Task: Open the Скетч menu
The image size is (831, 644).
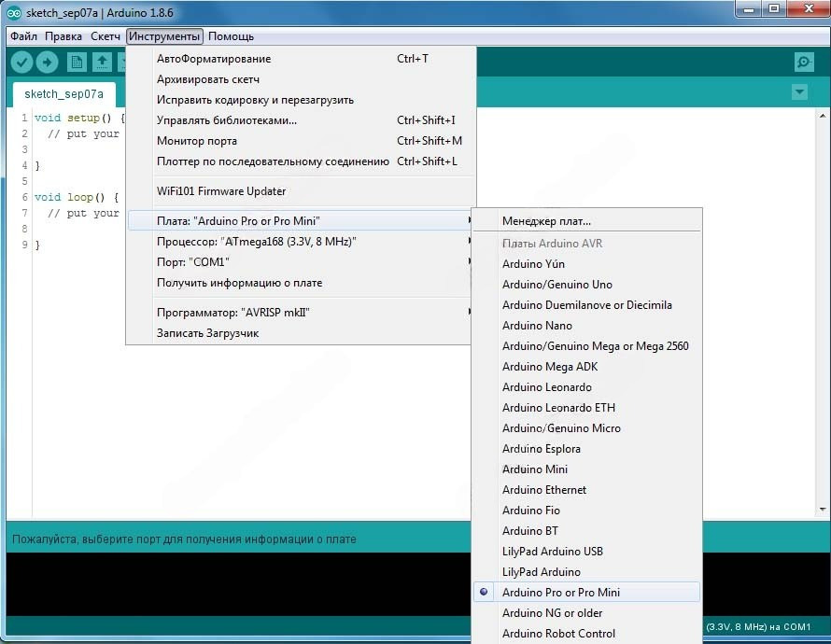Action: [106, 36]
